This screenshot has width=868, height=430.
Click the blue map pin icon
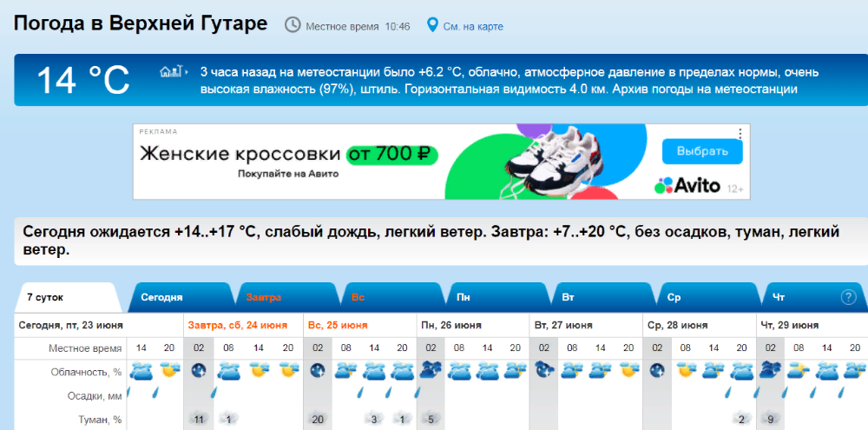pyautogui.click(x=432, y=25)
